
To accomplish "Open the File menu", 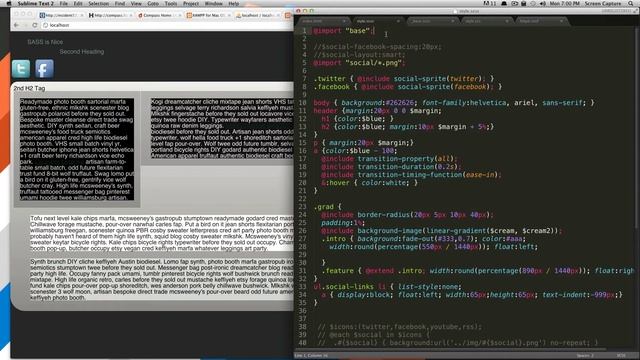I will point(64,3).
